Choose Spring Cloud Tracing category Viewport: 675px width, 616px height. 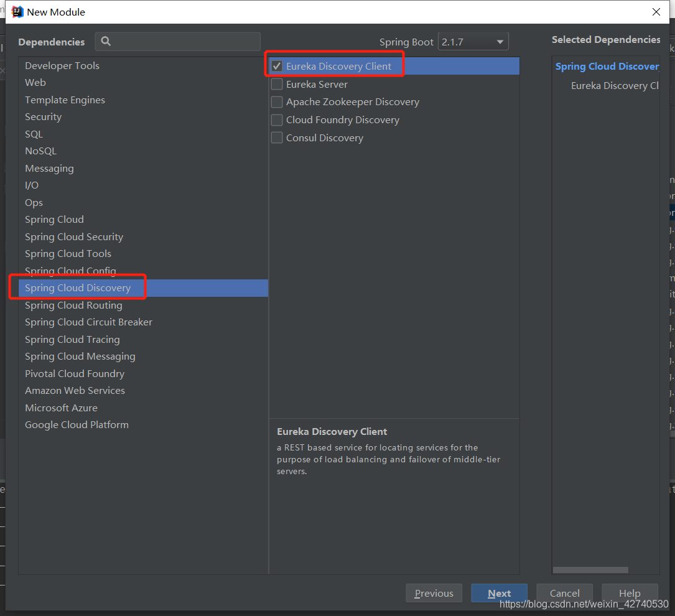tap(143, 339)
